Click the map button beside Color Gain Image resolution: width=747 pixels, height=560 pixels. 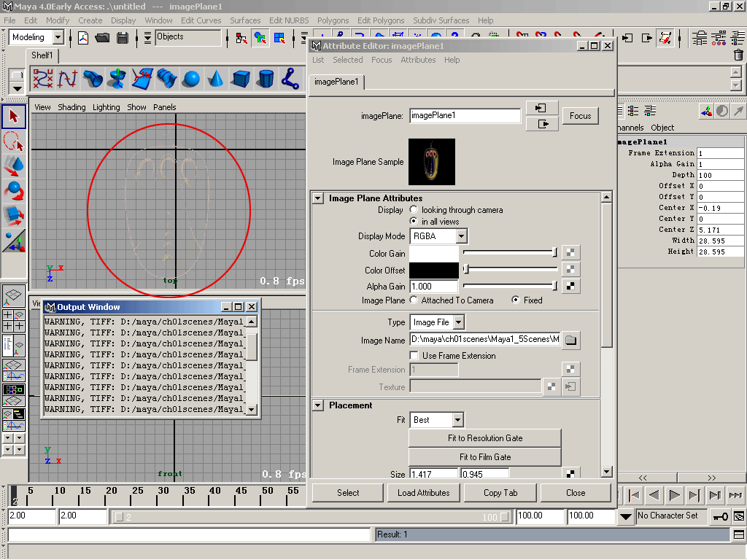click(570, 252)
